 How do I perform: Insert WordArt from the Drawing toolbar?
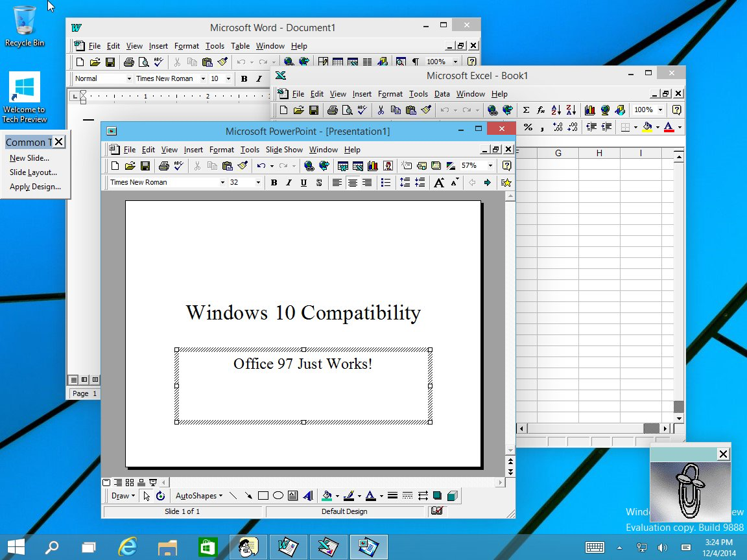pyautogui.click(x=308, y=496)
